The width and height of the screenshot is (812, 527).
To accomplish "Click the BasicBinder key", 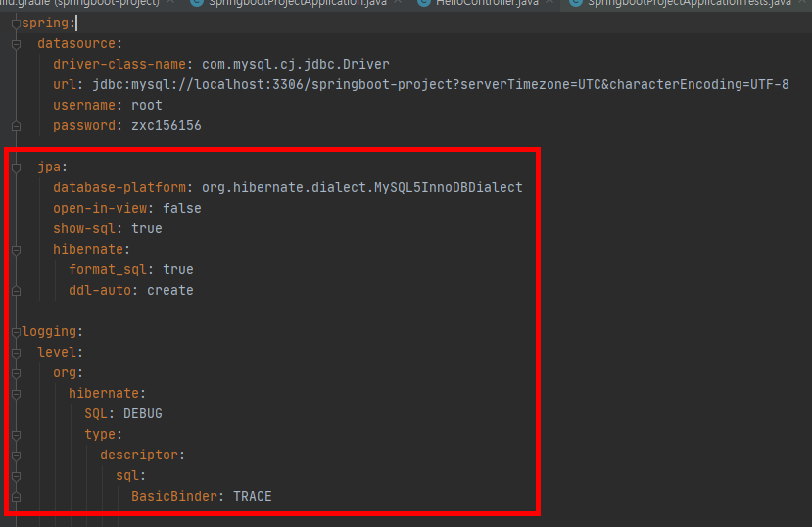I will [x=174, y=496].
